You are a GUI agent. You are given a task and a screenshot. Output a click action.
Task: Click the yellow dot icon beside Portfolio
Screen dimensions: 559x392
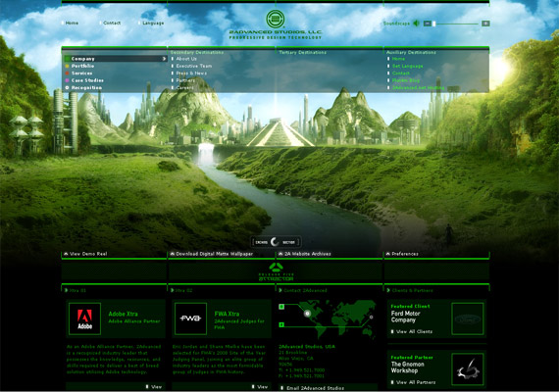[x=67, y=66]
